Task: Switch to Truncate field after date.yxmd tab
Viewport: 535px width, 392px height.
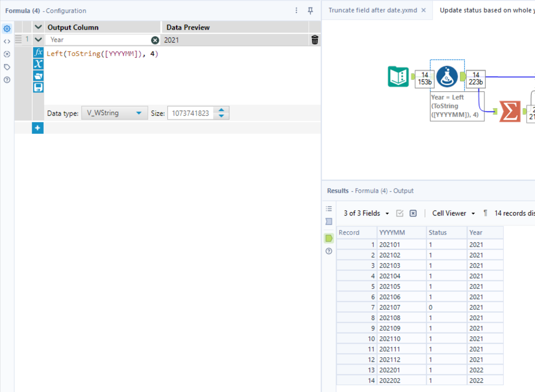Action: pyautogui.click(x=371, y=10)
